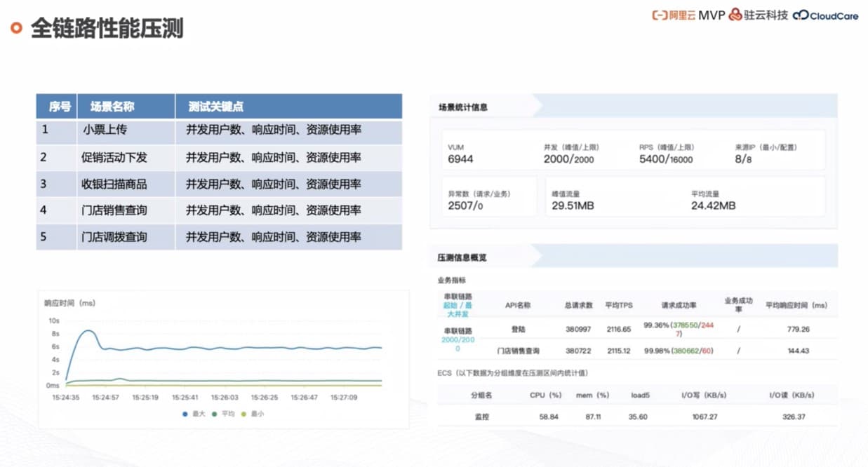Click the 请求成功率 column header

pos(679,305)
